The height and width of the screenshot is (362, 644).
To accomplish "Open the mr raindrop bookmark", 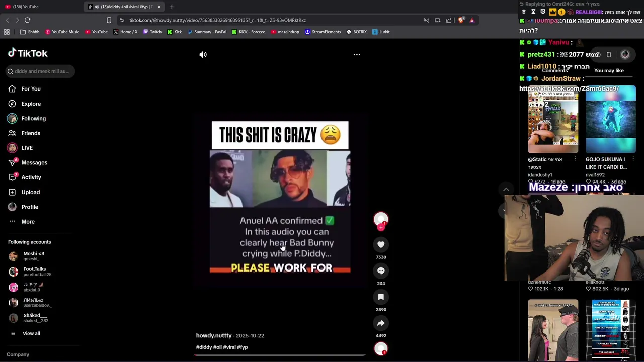I will point(285,32).
